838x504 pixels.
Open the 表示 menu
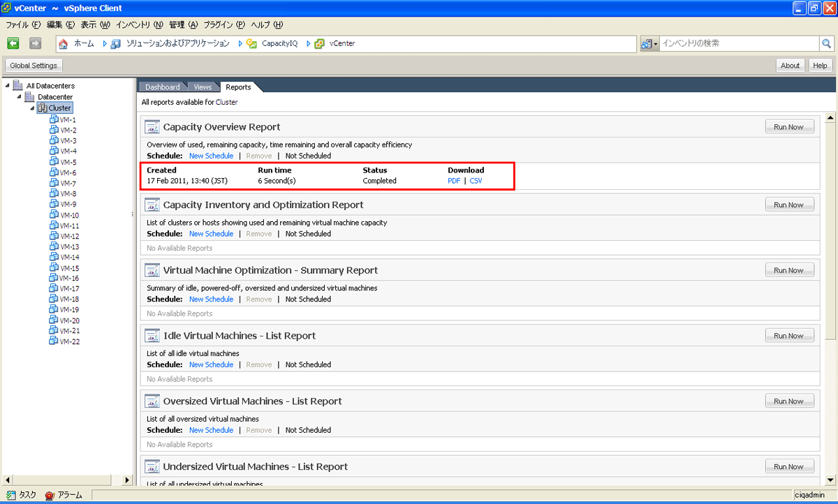tap(96, 24)
